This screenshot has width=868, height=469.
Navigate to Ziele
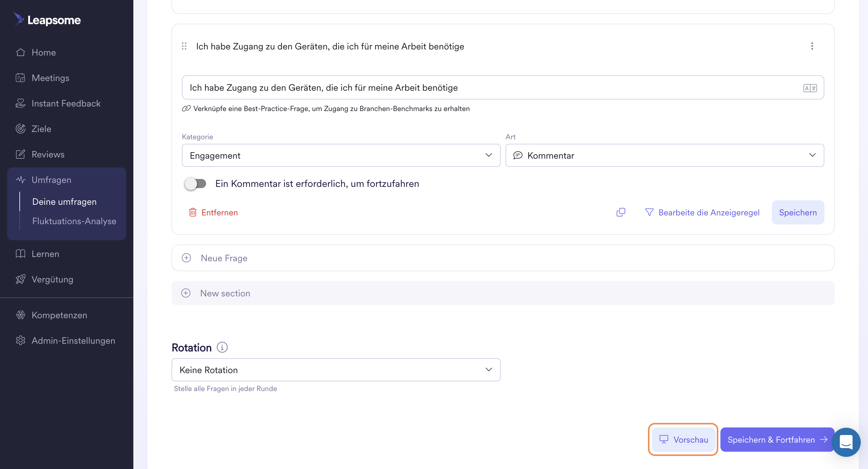[33, 129]
